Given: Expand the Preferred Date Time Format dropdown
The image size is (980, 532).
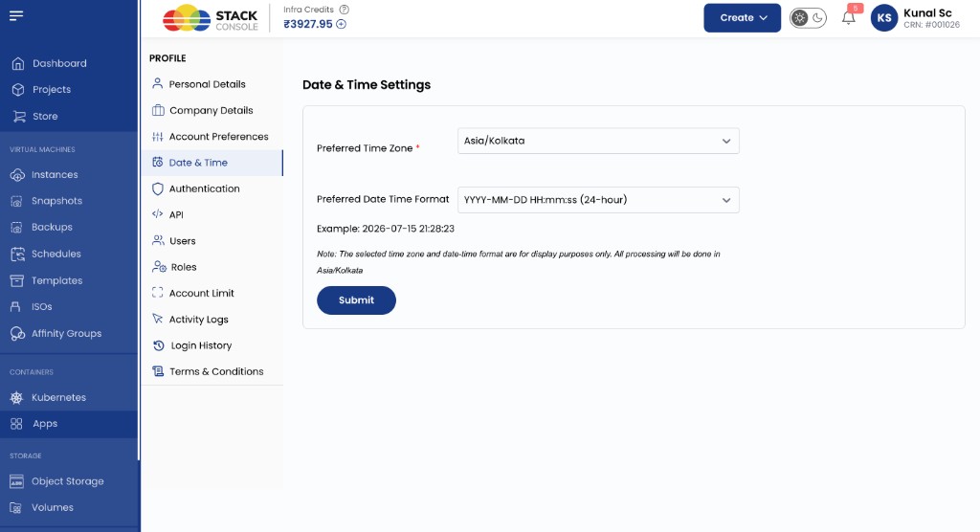Looking at the screenshot, I should point(598,200).
